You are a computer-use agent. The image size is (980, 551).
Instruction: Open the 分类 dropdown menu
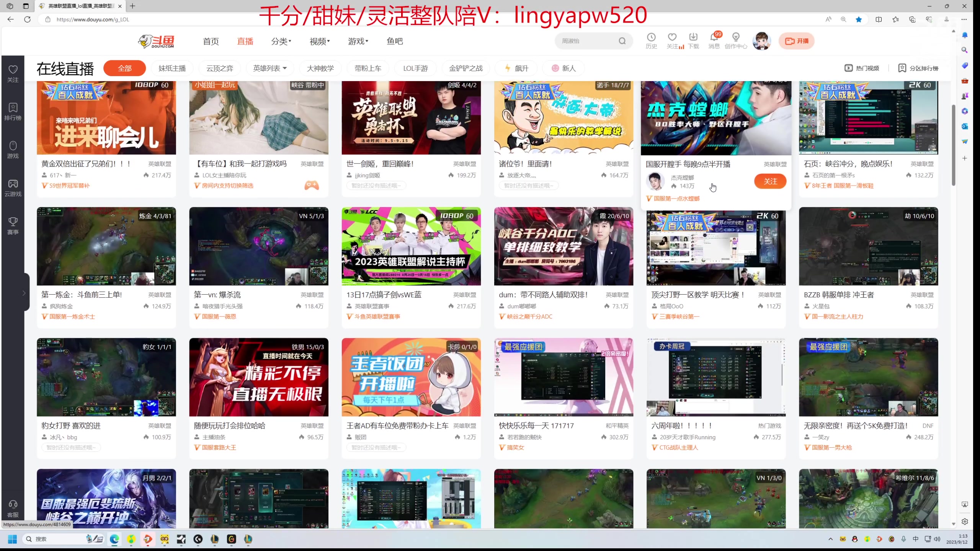click(x=281, y=41)
